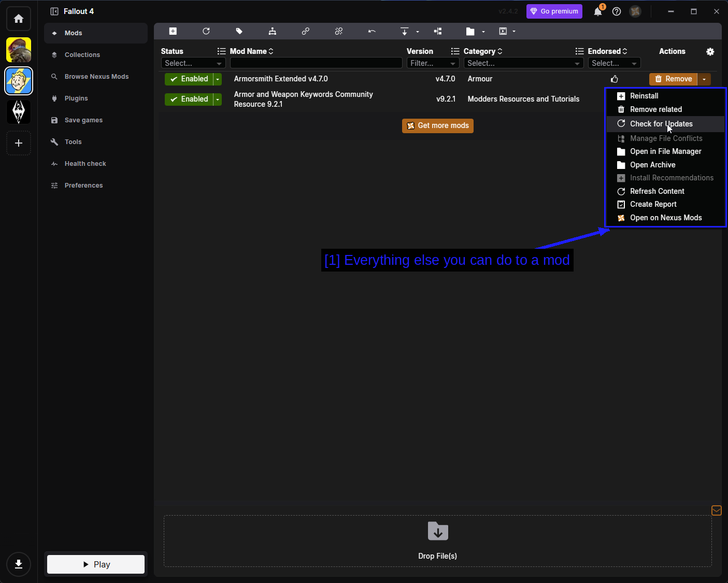Viewport: 728px width, 583px height.
Task: Toggle Enabled state for Armor and Weapon Keywords
Action: (x=189, y=99)
